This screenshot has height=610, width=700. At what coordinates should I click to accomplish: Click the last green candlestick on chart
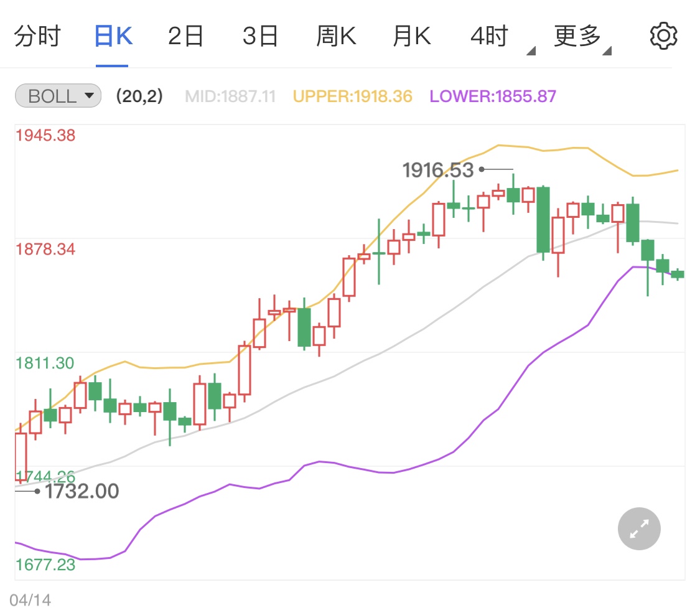(x=678, y=274)
